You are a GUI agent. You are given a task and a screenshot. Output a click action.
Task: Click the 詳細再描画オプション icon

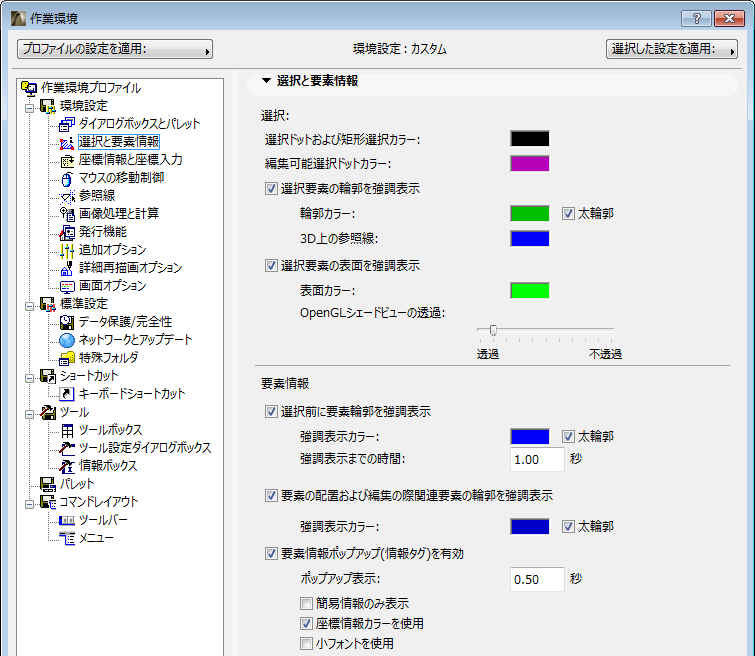(x=66, y=268)
